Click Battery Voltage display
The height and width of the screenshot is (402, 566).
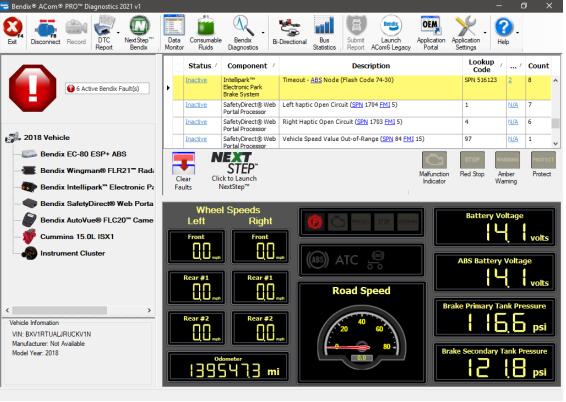tap(495, 227)
